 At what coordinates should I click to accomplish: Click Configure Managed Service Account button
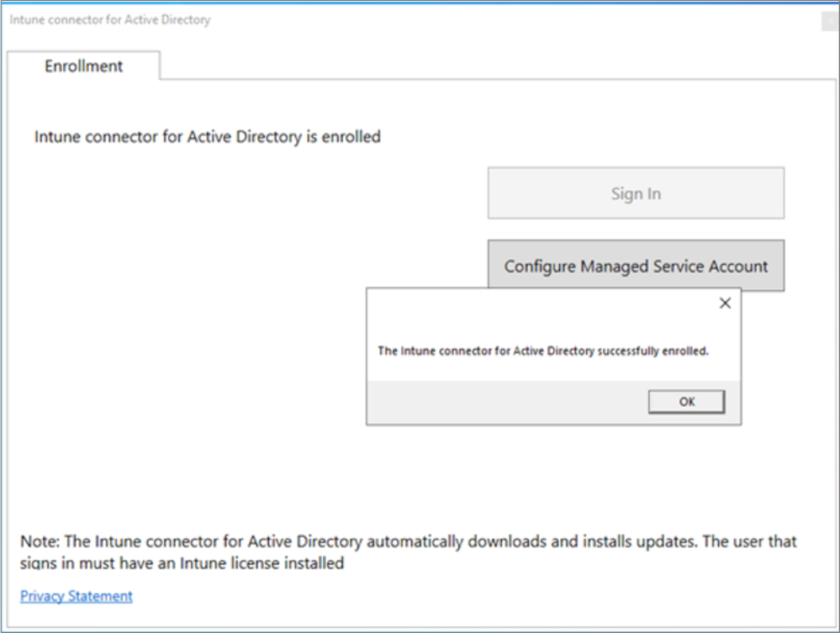point(636,266)
